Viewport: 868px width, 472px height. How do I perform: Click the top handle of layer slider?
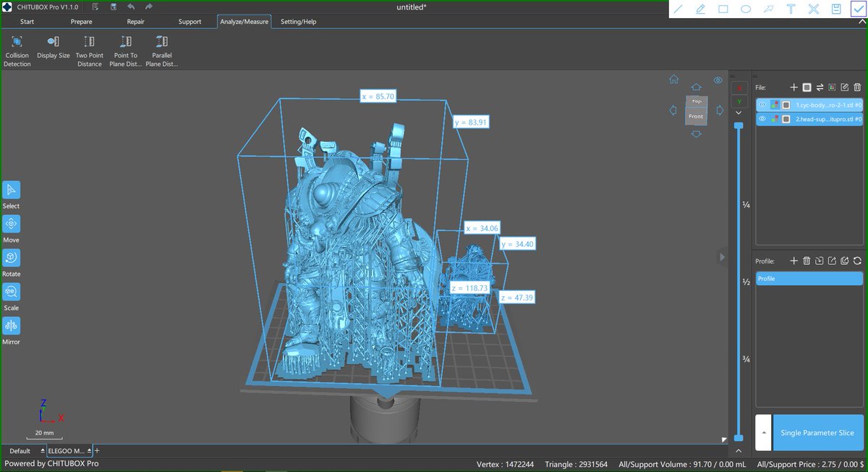[739, 125]
